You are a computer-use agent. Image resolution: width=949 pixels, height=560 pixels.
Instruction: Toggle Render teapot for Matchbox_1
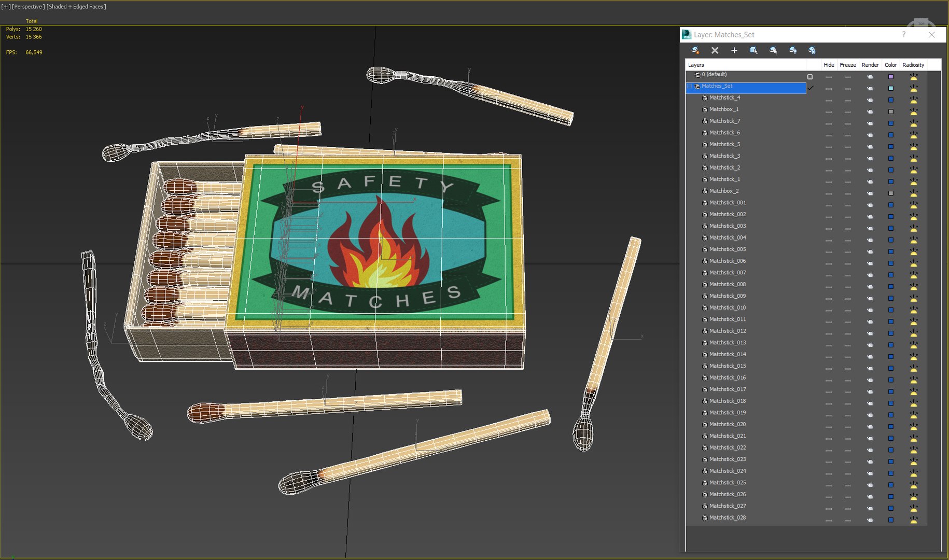[870, 112]
